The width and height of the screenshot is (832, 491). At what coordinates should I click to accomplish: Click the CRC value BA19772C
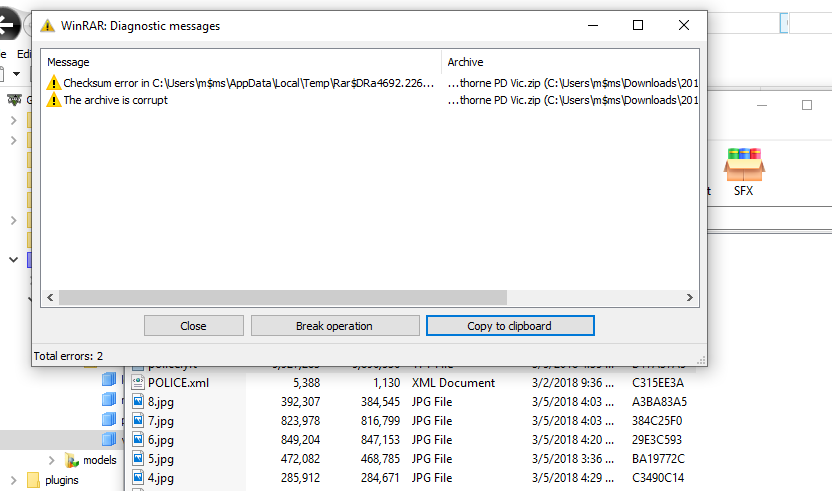[x=658, y=459]
